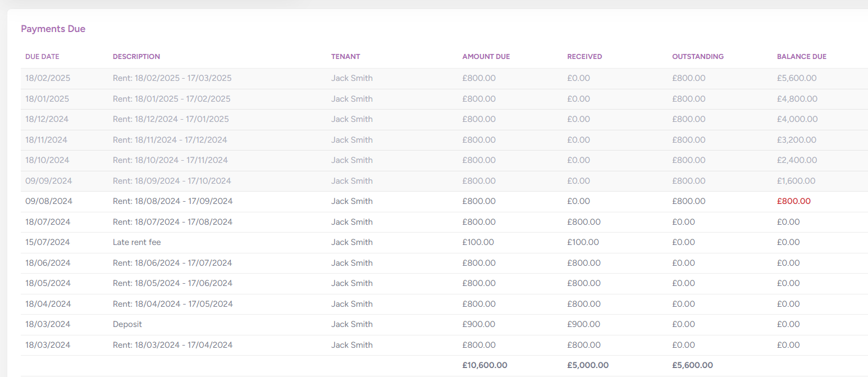Click Jack Smith in the Late rent fee row

point(352,242)
